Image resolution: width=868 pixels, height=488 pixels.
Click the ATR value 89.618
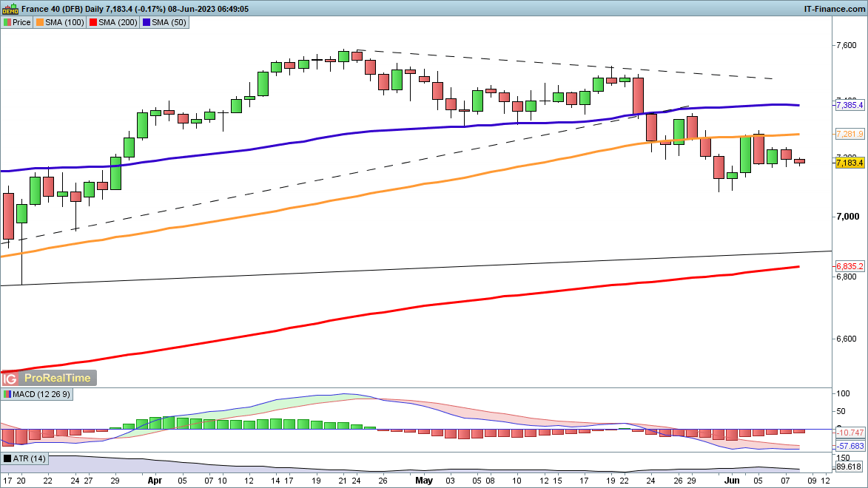[850, 467]
